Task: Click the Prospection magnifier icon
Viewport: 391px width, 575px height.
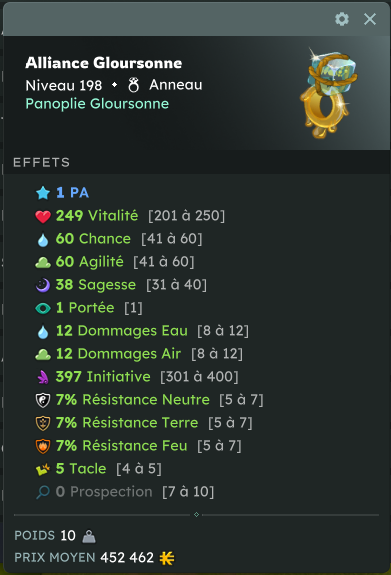Action: click(43, 492)
